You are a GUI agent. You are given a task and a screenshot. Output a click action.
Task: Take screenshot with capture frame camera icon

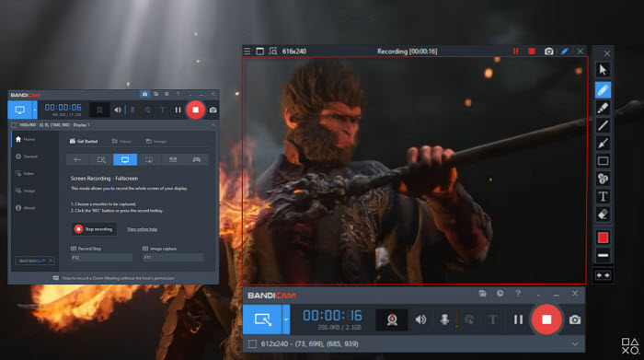click(548, 52)
